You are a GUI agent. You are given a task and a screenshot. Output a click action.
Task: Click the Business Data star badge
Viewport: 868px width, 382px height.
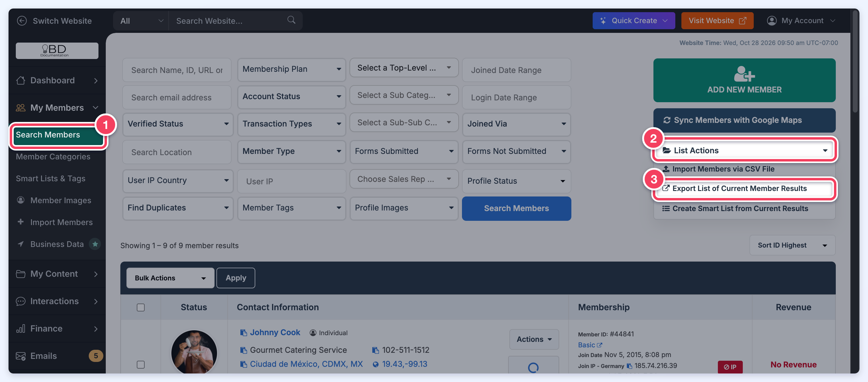pos(95,244)
